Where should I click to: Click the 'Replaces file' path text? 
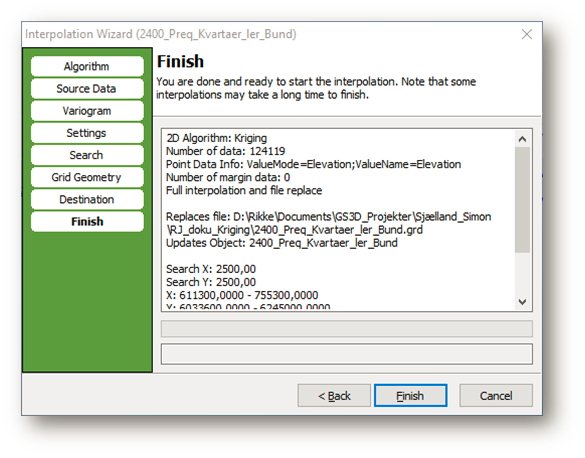(328, 223)
